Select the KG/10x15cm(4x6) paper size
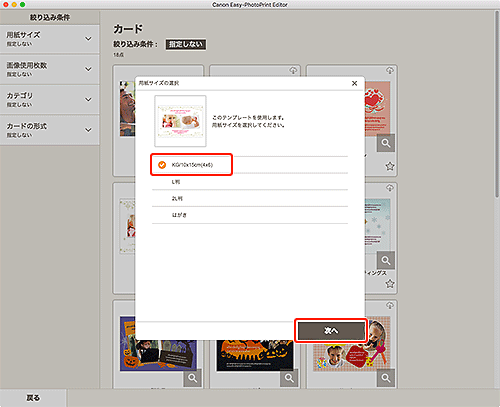500x407 pixels. pos(250,165)
